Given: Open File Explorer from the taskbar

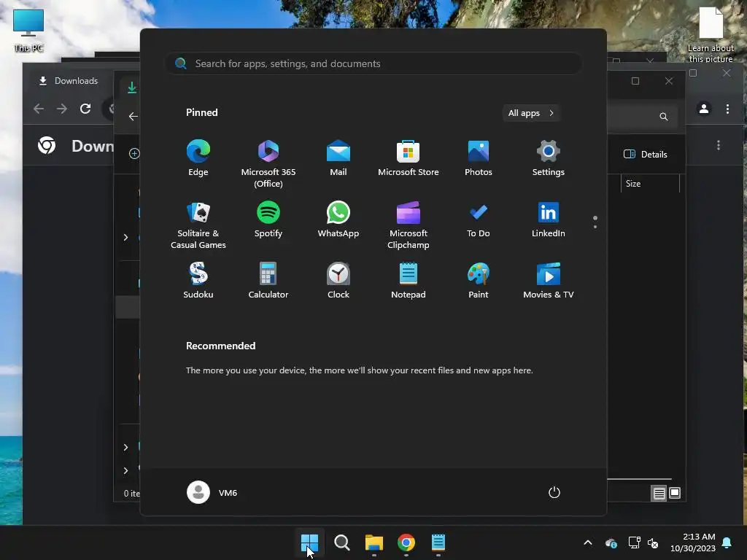Looking at the screenshot, I should [374, 542].
